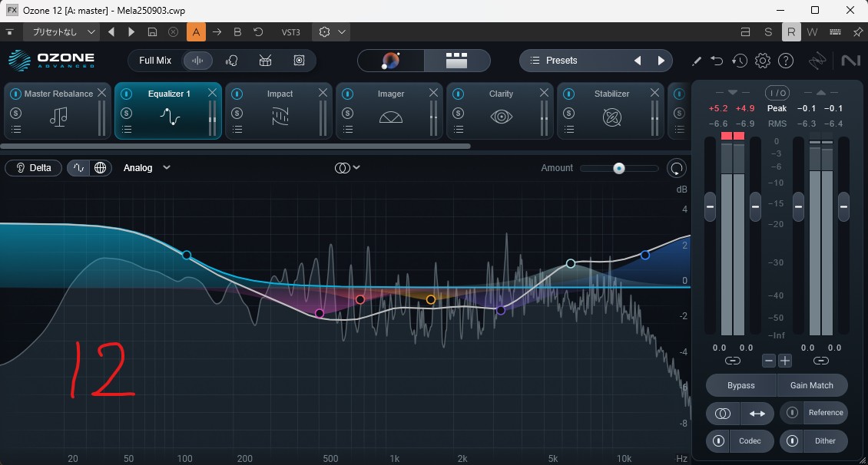This screenshot has height=465, width=868.
Task: Enable the Dither power toggle
Action: 792,440
